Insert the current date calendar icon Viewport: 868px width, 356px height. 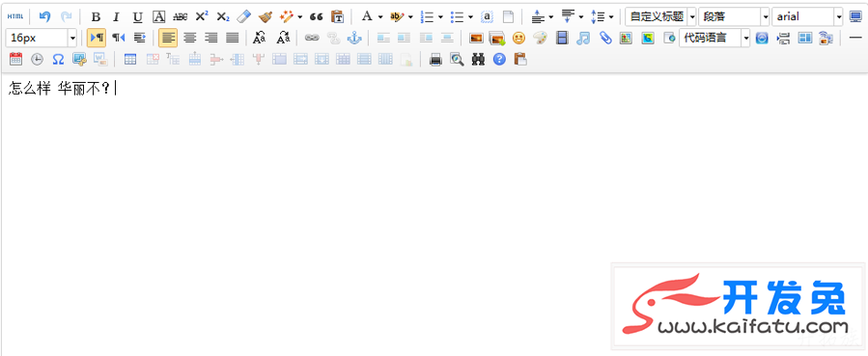(15, 59)
